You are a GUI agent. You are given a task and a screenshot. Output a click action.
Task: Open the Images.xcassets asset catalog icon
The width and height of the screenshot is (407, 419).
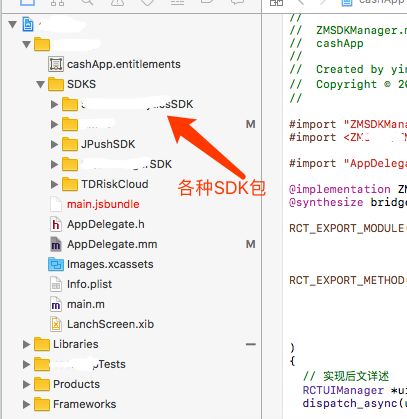[x=56, y=264]
